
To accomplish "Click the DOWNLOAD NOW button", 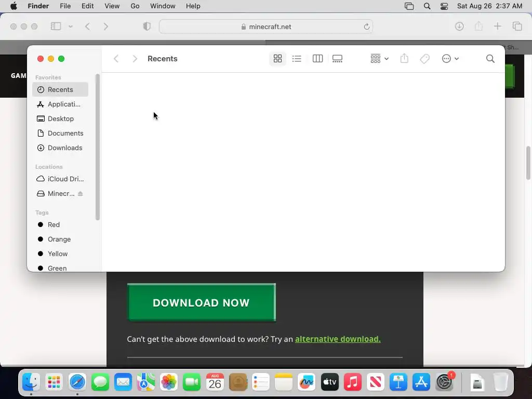I will [202, 302].
